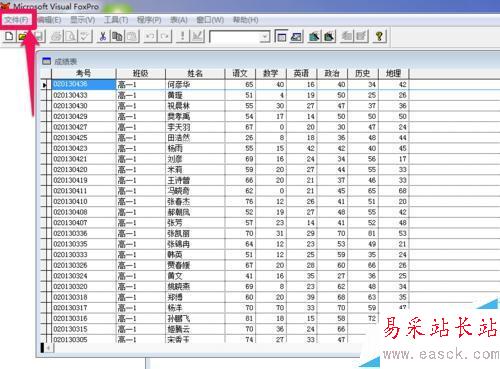Viewport: 500px width, 369px height.
Task: Click the Undo toolbar icon
Action: (150, 36)
